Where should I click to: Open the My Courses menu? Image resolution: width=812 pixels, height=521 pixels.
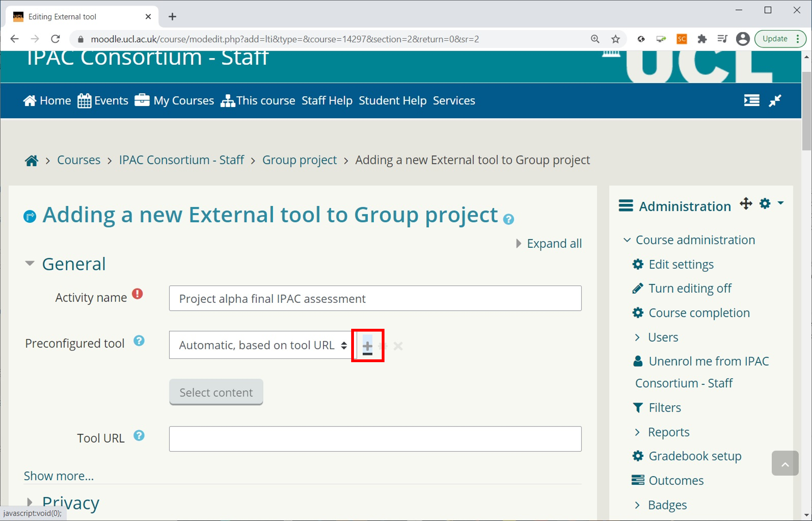point(174,100)
